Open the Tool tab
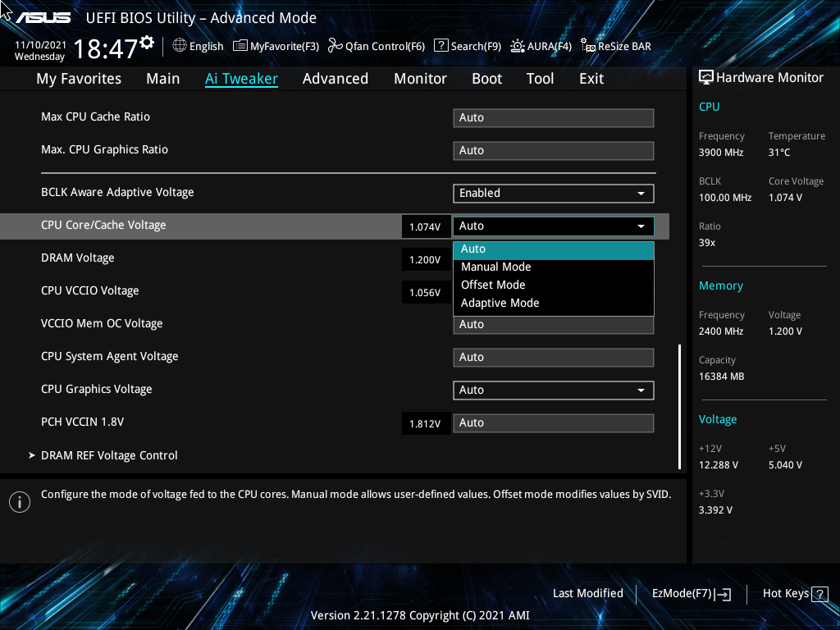840x630 pixels. tap(540, 79)
